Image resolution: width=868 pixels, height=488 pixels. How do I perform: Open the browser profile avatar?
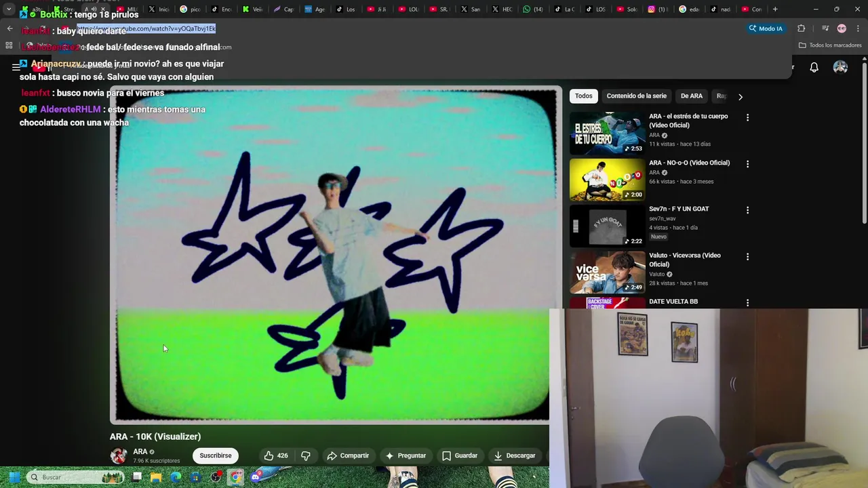[842, 28]
